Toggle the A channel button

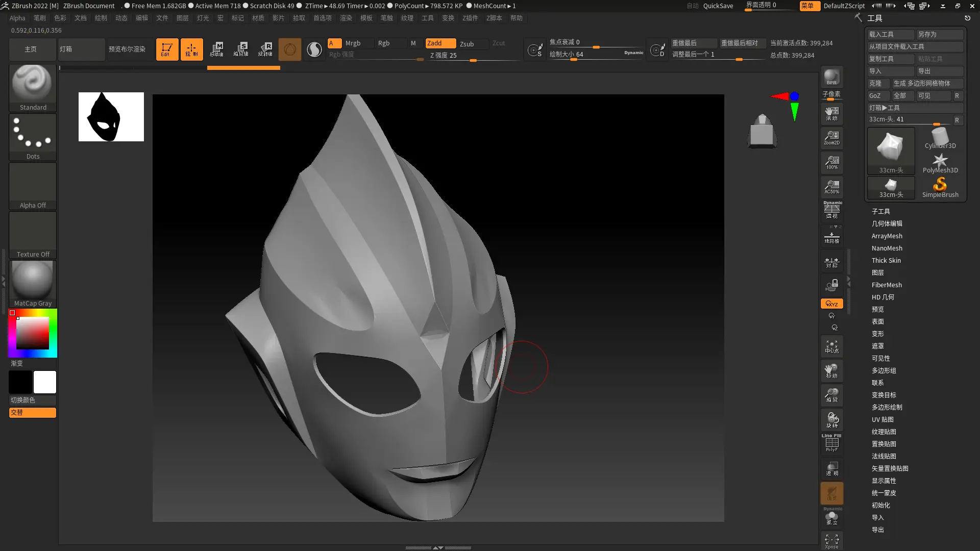334,43
